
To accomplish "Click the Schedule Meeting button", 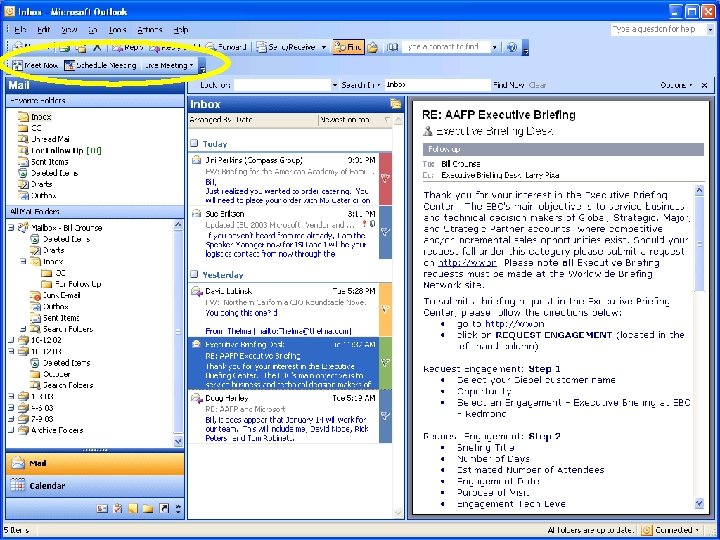I will click(101, 66).
